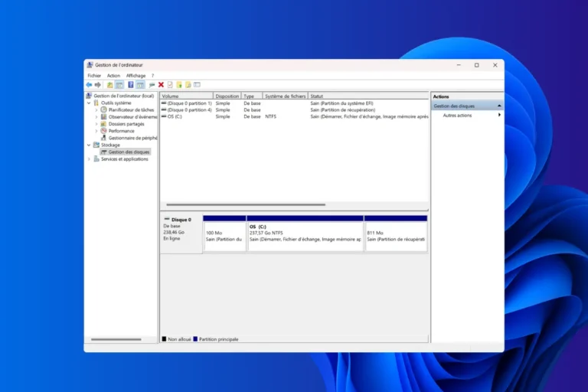Select the (Disque 0 partition 4) row
Image resolution: width=588 pixels, height=392 pixels.
click(294, 110)
